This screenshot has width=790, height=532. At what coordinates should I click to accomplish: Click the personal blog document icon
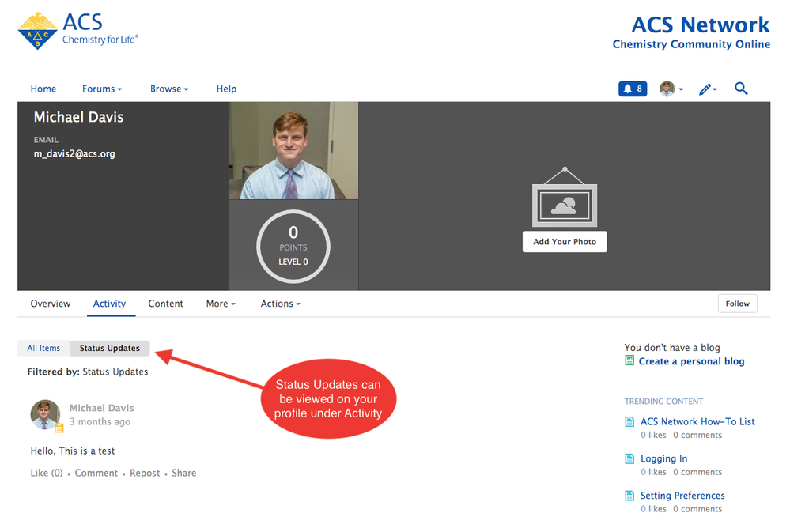629,361
